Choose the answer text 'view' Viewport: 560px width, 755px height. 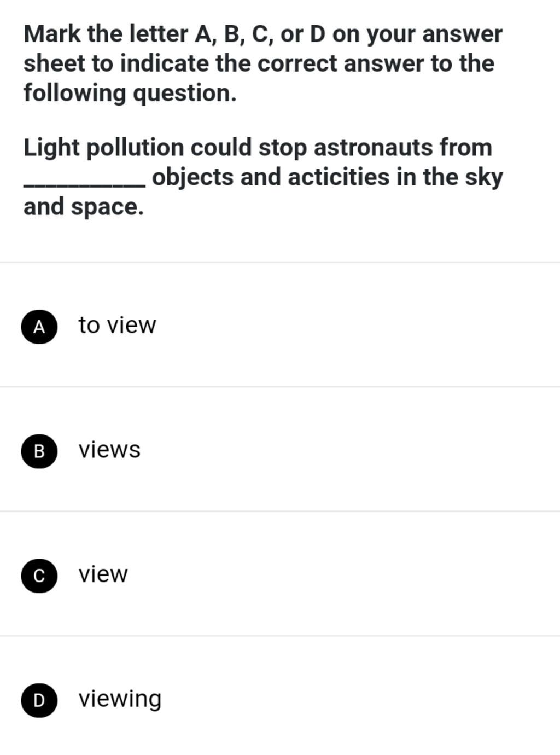103,574
